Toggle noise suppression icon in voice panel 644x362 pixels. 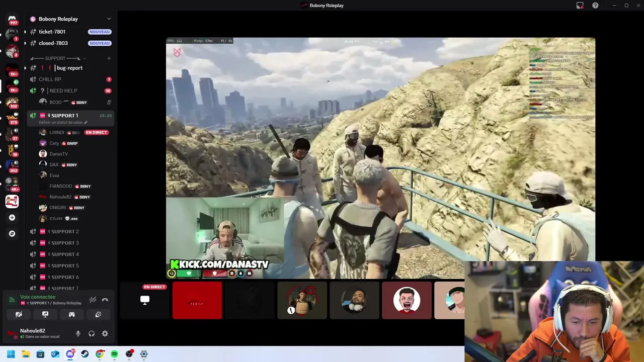click(93, 300)
